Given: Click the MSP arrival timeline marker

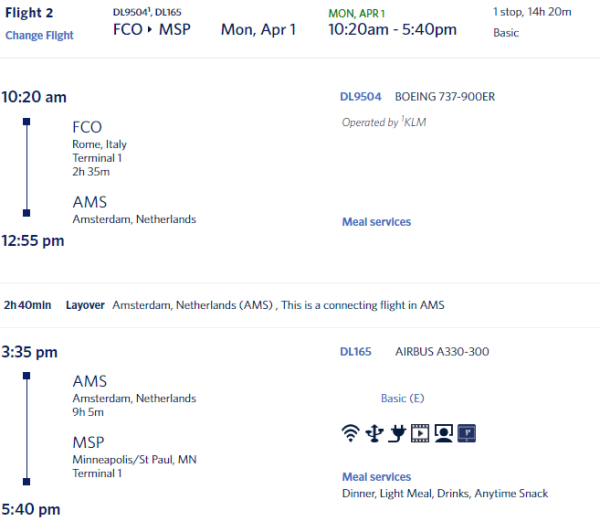Looking at the screenshot, I should [26, 481].
